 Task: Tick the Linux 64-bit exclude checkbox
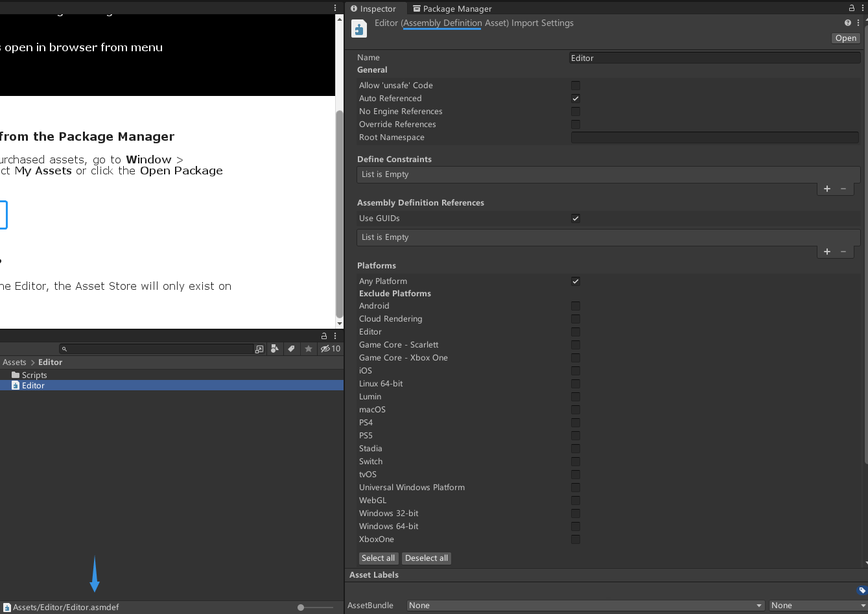[x=576, y=384]
